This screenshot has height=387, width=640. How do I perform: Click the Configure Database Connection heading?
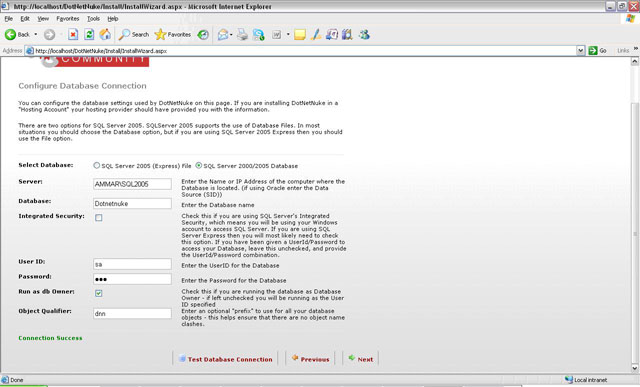click(82, 86)
